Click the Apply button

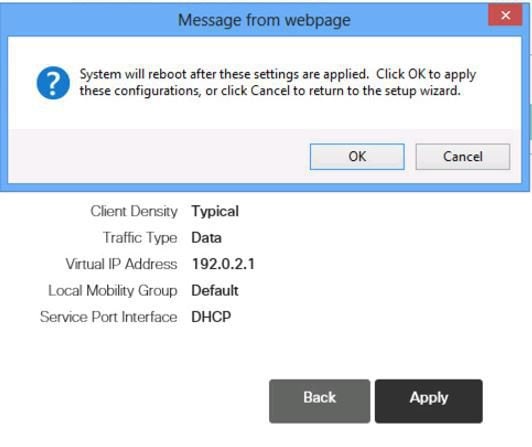tap(429, 401)
